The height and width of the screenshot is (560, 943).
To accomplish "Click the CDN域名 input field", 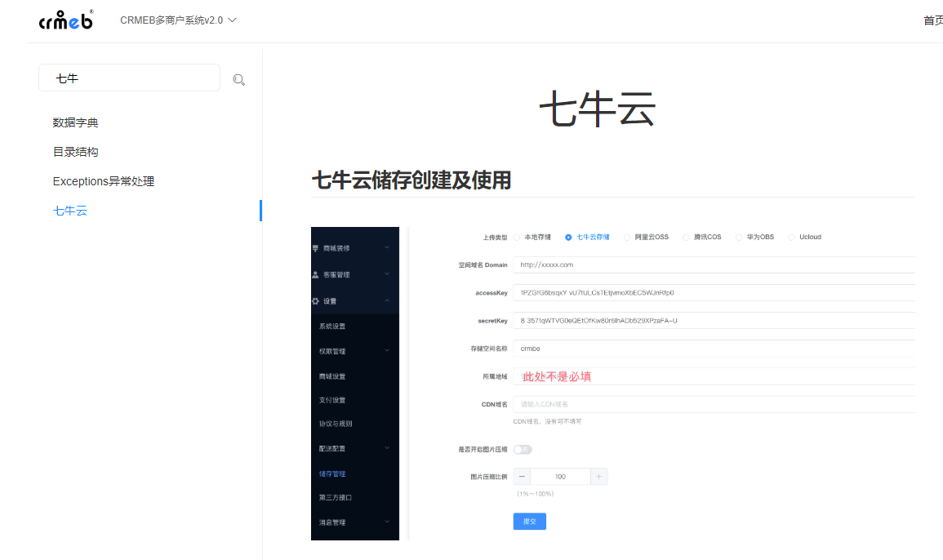I will pos(714,404).
